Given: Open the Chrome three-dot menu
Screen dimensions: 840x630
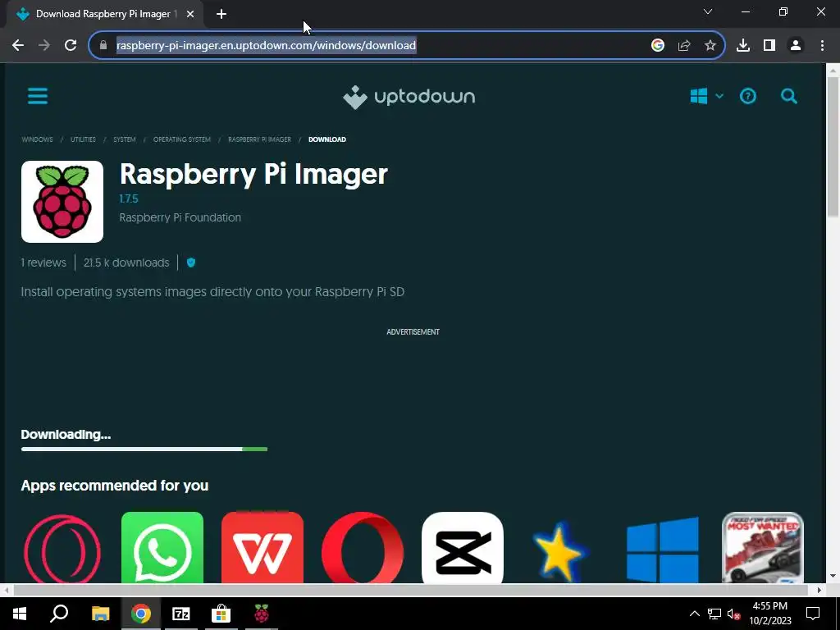Looking at the screenshot, I should pos(822,46).
